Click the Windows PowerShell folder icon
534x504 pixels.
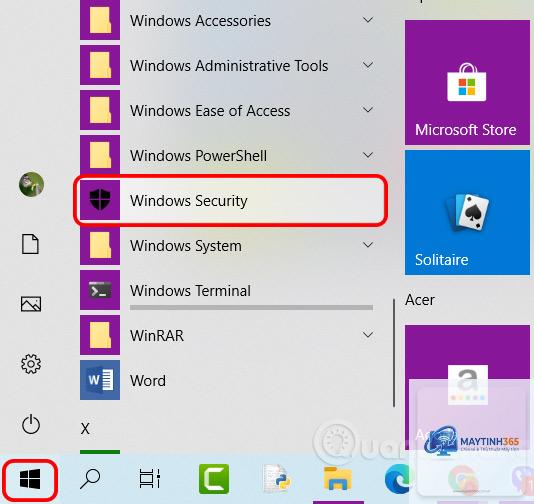pyautogui.click(x=100, y=155)
